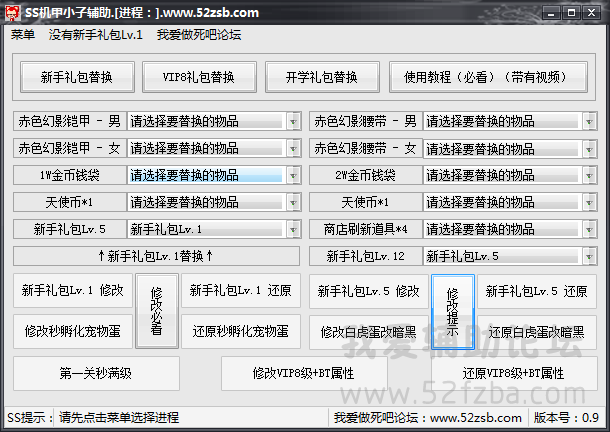Click the 2W金币钱袋 label button

coord(366,175)
